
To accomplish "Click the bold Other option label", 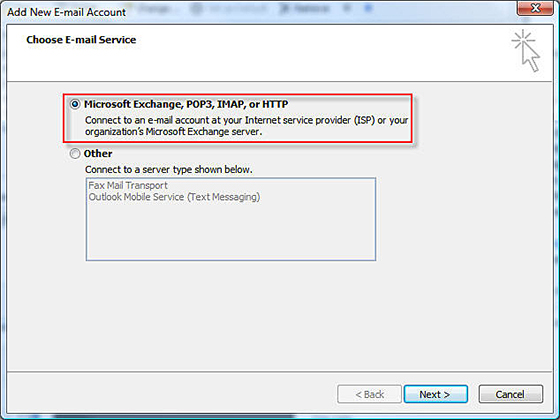I will pyautogui.click(x=98, y=154).
